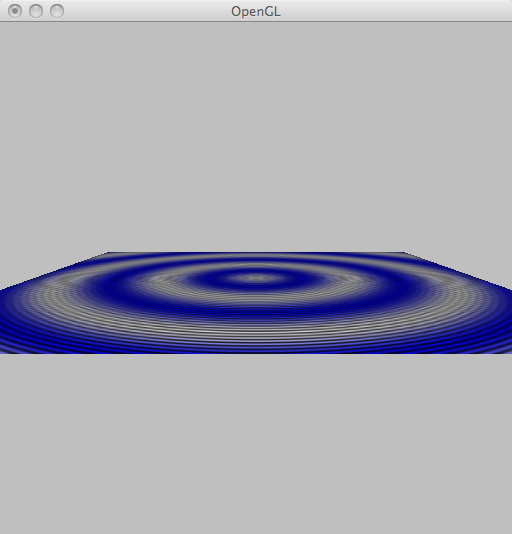Viewport: 512px width, 534px height.
Task: Click the dark blue band below the central rings
Action: tap(255, 312)
